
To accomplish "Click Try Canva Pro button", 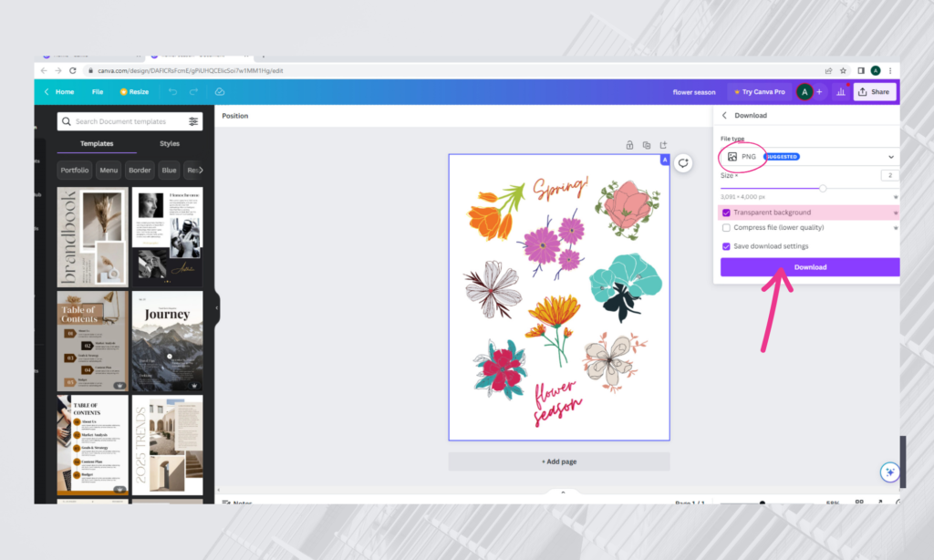I will pyautogui.click(x=760, y=92).
